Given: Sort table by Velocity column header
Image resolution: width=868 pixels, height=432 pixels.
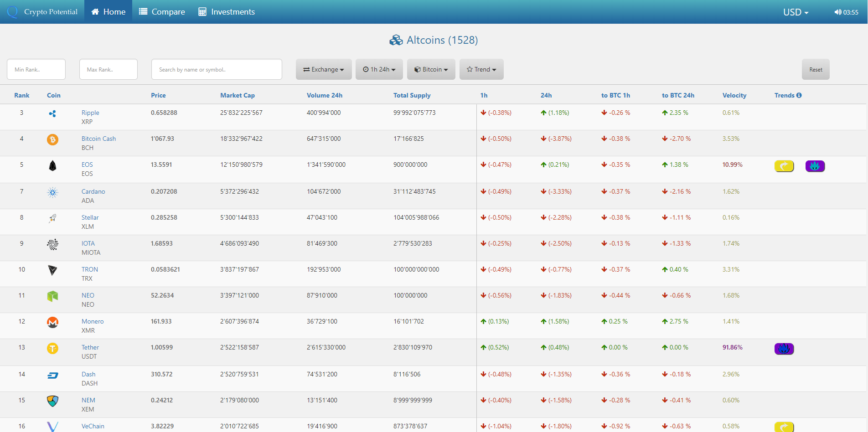Looking at the screenshot, I should click(x=734, y=95).
